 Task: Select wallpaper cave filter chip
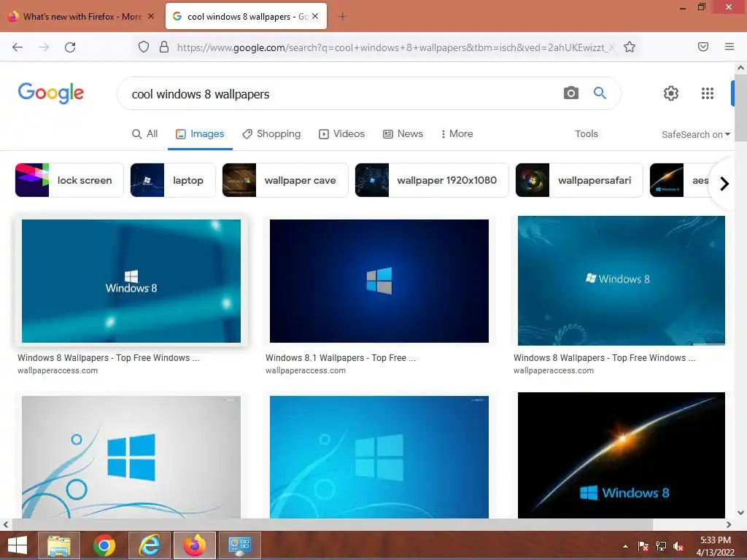(285, 180)
